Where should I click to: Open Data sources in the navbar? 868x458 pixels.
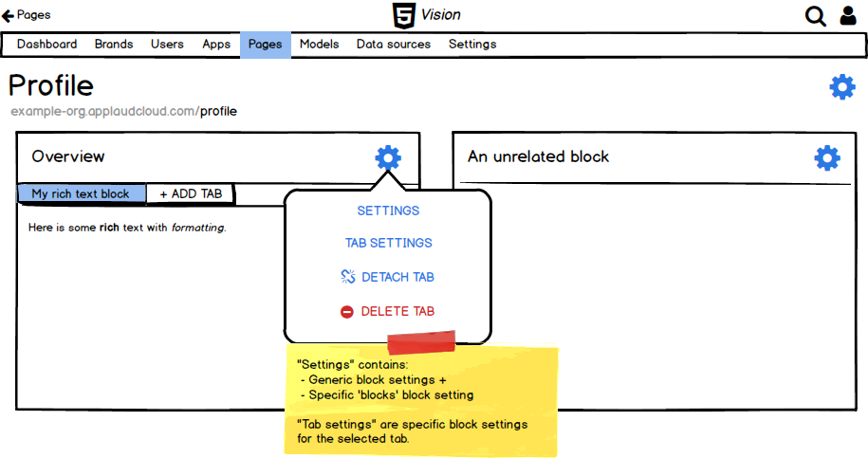[393, 45]
